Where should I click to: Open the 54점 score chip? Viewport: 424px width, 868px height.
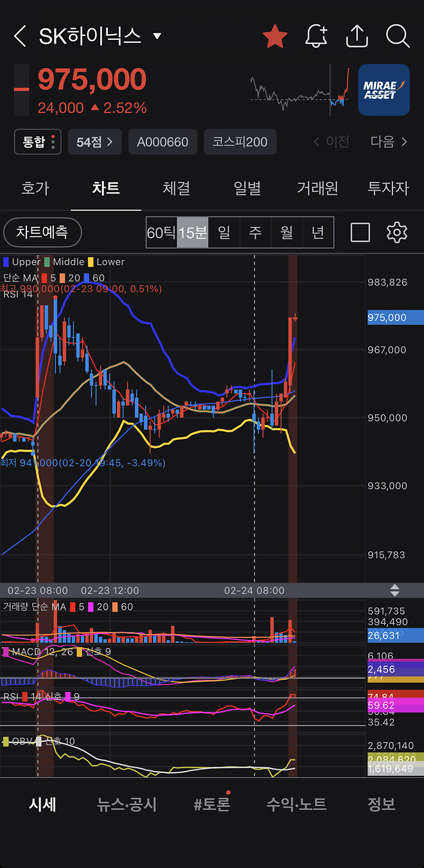94,142
